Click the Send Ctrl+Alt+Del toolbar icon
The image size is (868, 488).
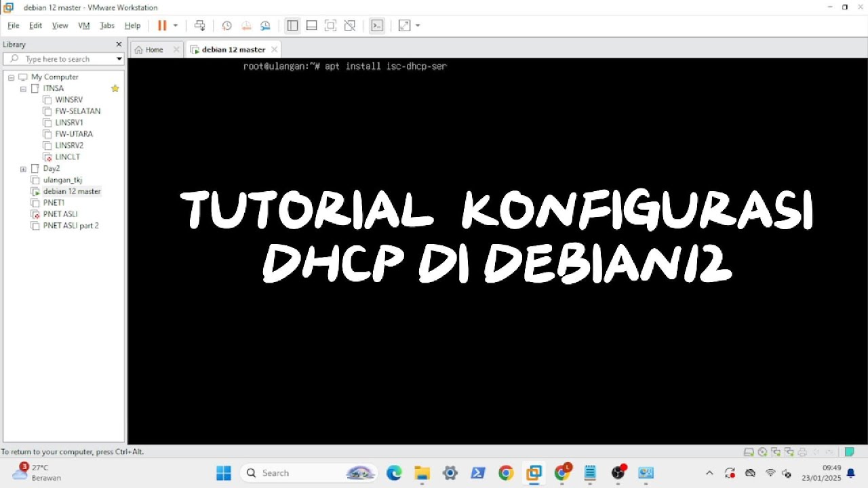click(199, 26)
